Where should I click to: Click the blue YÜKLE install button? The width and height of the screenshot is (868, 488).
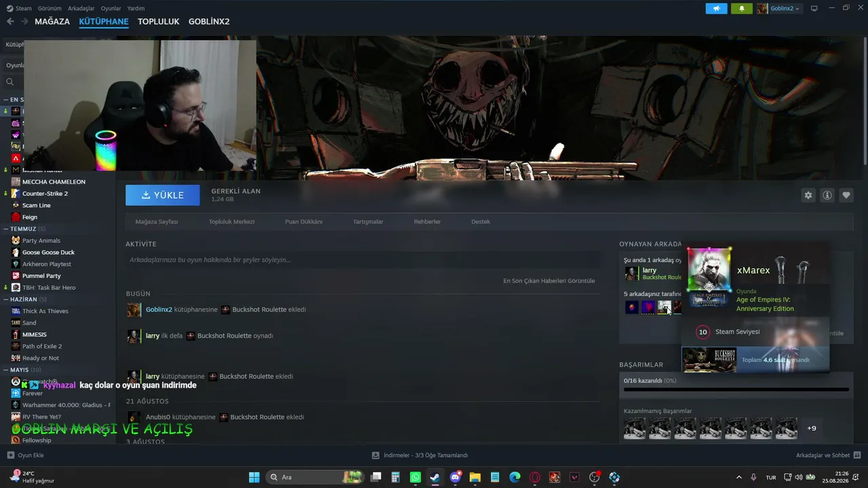click(163, 195)
